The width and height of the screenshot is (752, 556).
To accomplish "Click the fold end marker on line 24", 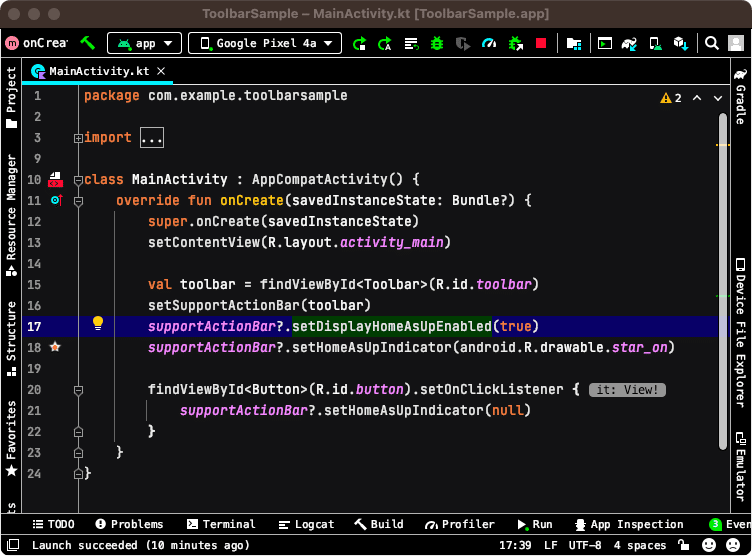I will [78, 474].
